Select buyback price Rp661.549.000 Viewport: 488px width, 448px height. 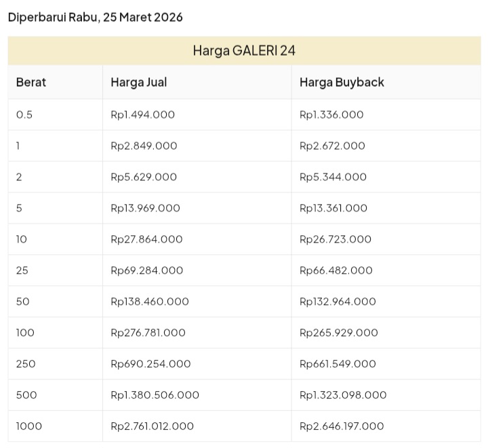coord(338,364)
